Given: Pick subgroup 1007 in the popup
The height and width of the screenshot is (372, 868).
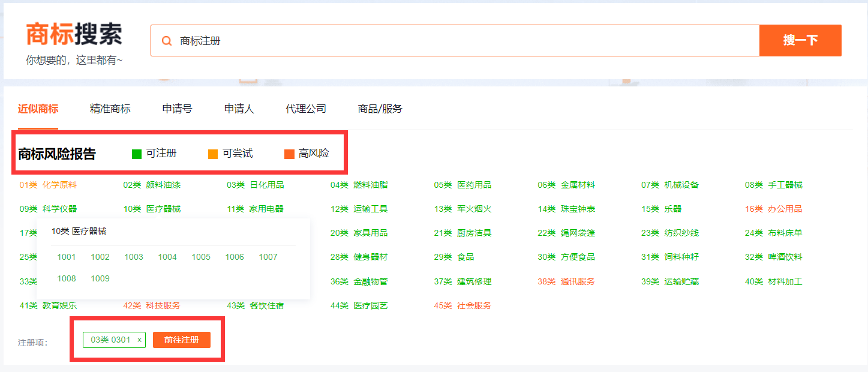Looking at the screenshot, I should pyautogui.click(x=268, y=257).
